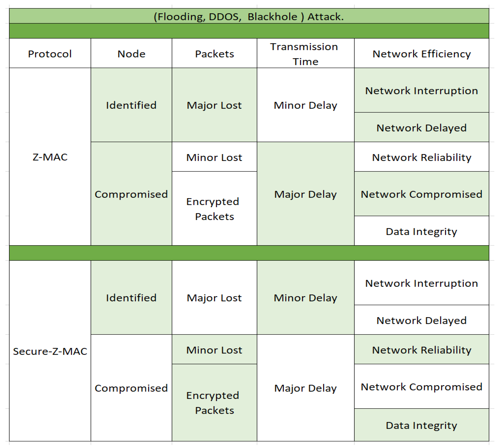Click the Network Efficiency header cell
This screenshot has height=448, width=498.
pos(421,54)
